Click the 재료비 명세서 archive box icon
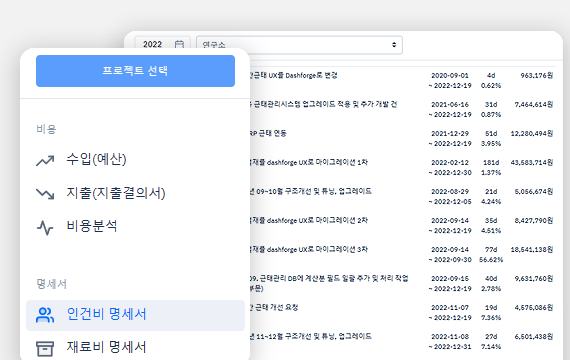The image size is (570, 360). click(45, 348)
